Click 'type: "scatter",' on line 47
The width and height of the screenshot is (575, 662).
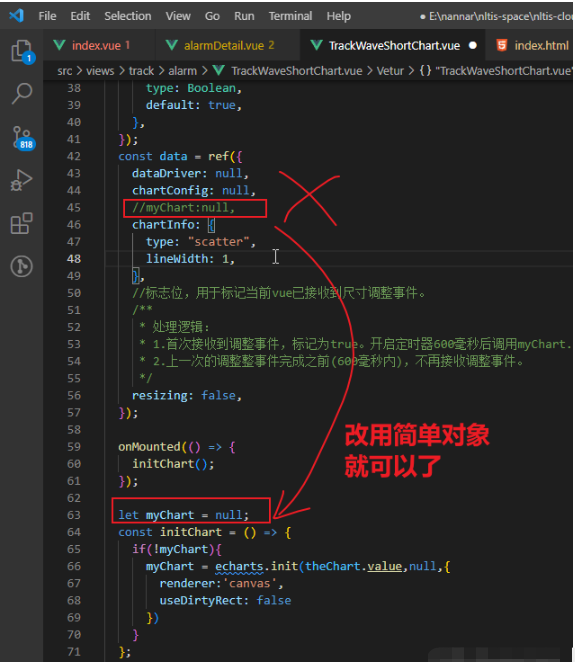click(x=201, y=242)
